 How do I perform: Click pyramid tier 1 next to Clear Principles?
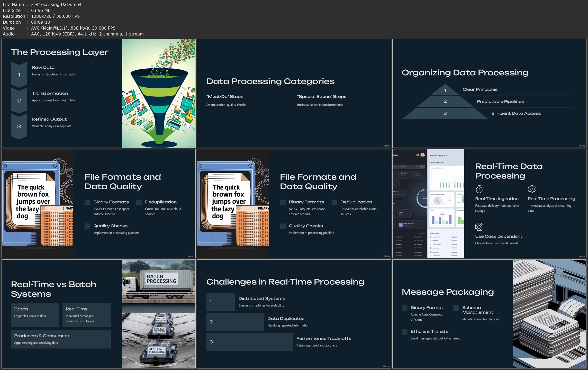[445, 90]
